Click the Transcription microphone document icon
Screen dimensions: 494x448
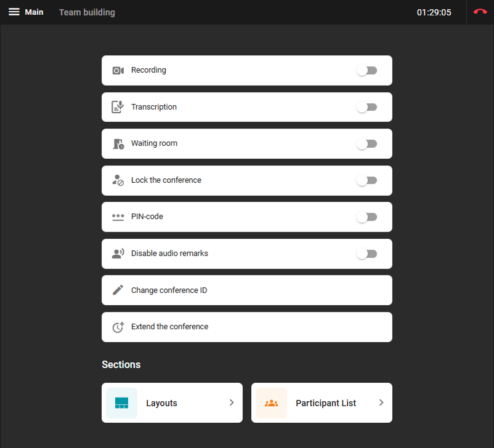(118, 107)
